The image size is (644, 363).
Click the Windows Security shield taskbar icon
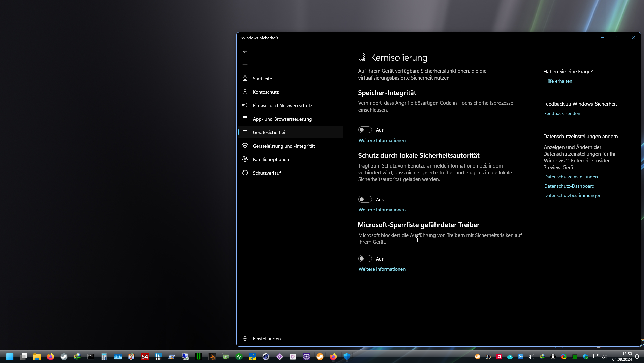coord(347,357)
